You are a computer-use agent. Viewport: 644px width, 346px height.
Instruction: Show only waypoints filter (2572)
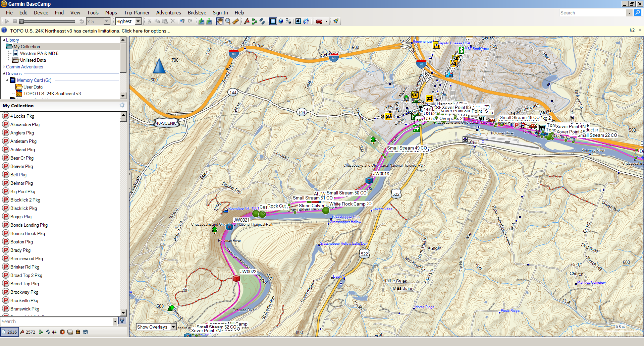(x=28, y=332)
